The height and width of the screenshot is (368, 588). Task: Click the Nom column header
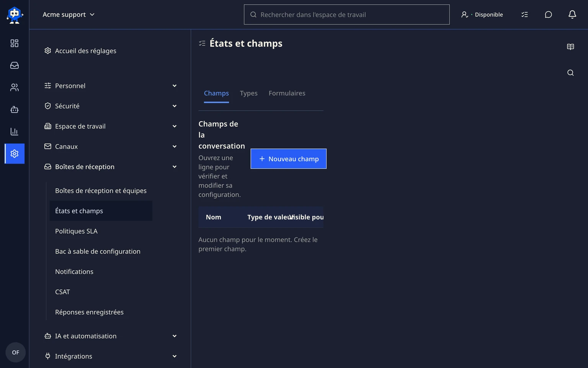coord(214,217)
